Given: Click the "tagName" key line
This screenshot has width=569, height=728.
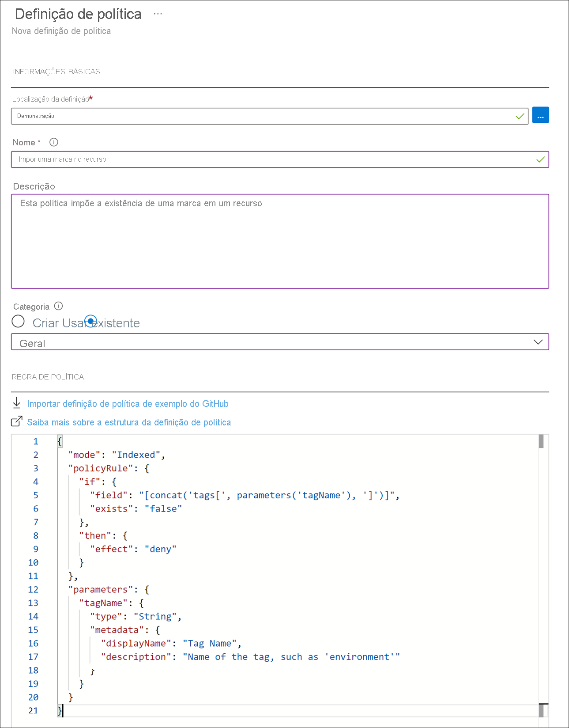Looking at the screenshot, I should point(111,603).
